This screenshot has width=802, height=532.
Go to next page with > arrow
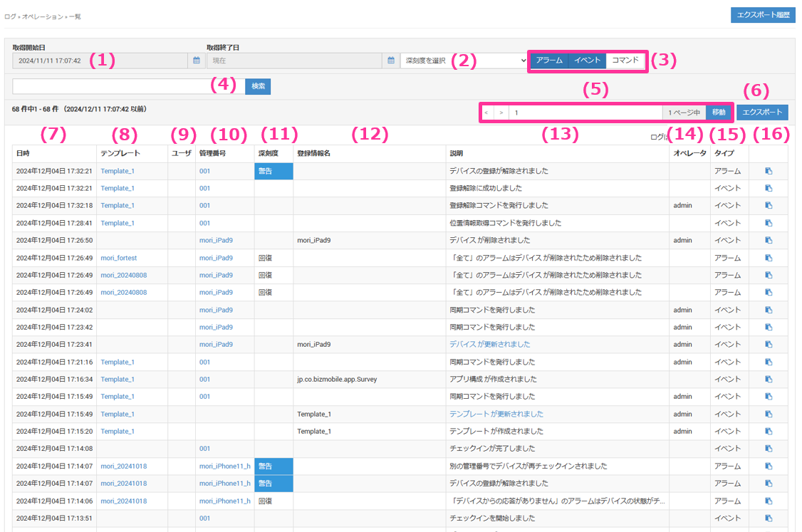point(501,113)
